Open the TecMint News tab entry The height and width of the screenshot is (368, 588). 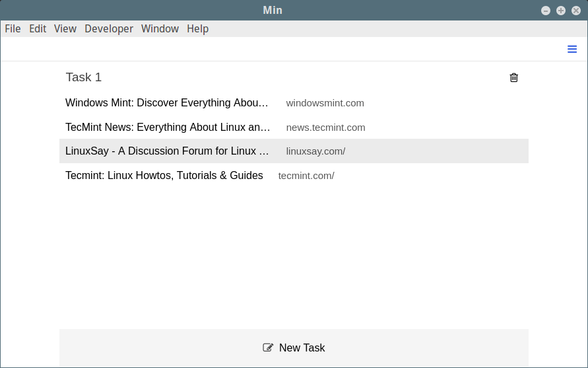click(x=294, y=127)
